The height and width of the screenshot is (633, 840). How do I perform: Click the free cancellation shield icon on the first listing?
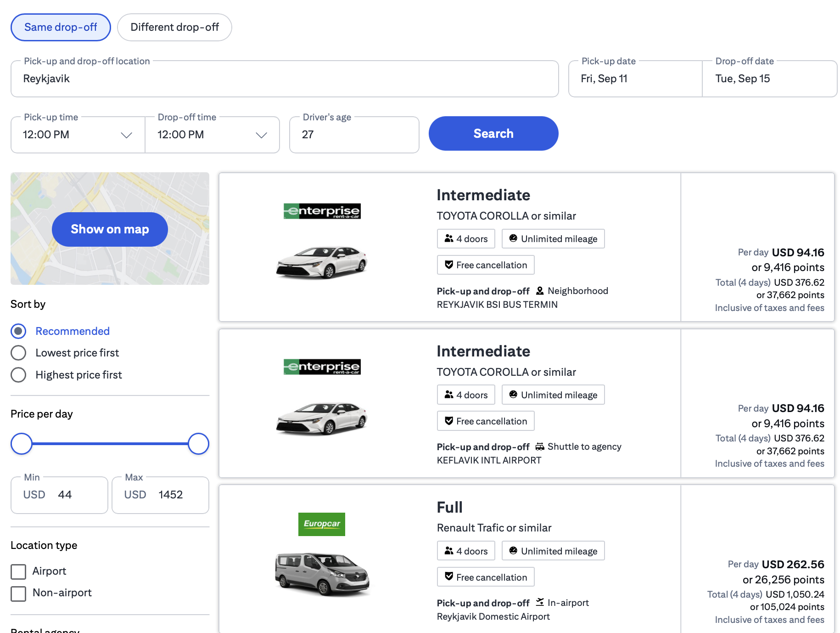[x=448, y=265]
